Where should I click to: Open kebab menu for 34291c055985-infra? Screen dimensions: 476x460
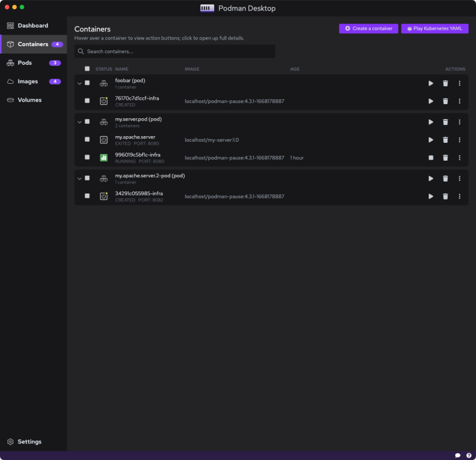[459, 196]
